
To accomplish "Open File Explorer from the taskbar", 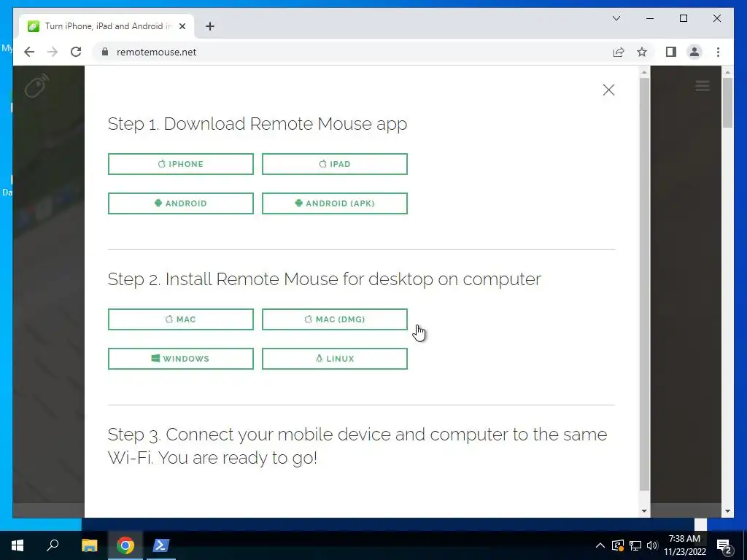I will tap(89, 545).
